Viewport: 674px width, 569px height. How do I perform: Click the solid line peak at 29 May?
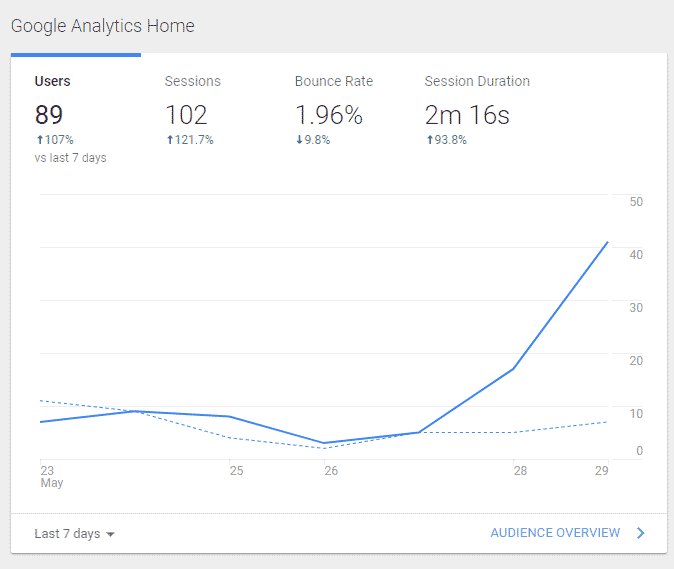pos(607,242)
